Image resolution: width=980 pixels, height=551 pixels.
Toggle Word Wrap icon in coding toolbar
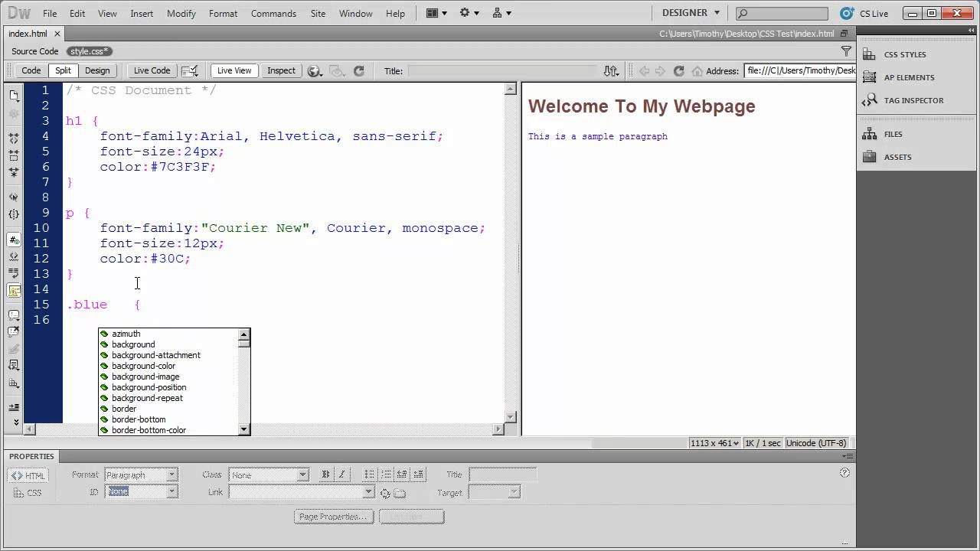14,273
